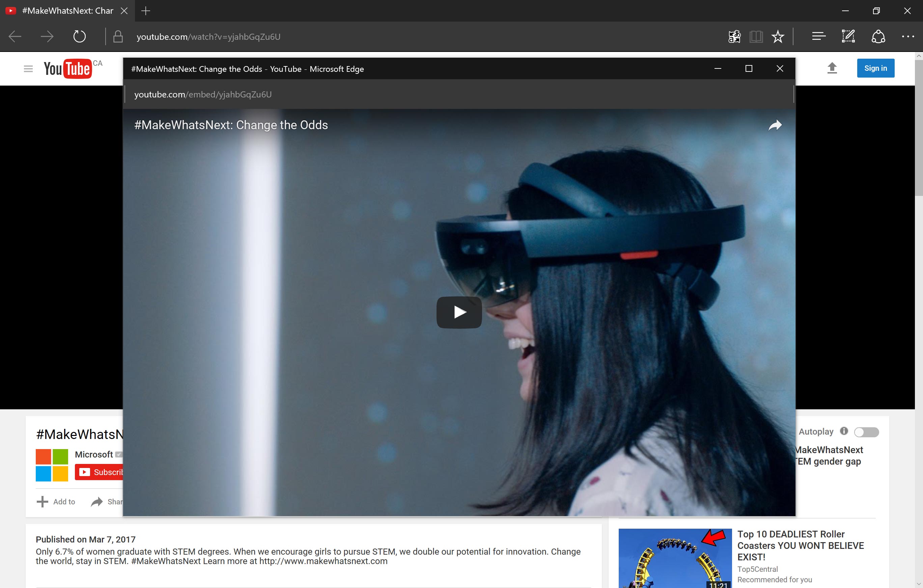The height and width of the screenshot is (588, 923).
Task: Click the #MakeWhatsN video title below player
Action: 80,434
